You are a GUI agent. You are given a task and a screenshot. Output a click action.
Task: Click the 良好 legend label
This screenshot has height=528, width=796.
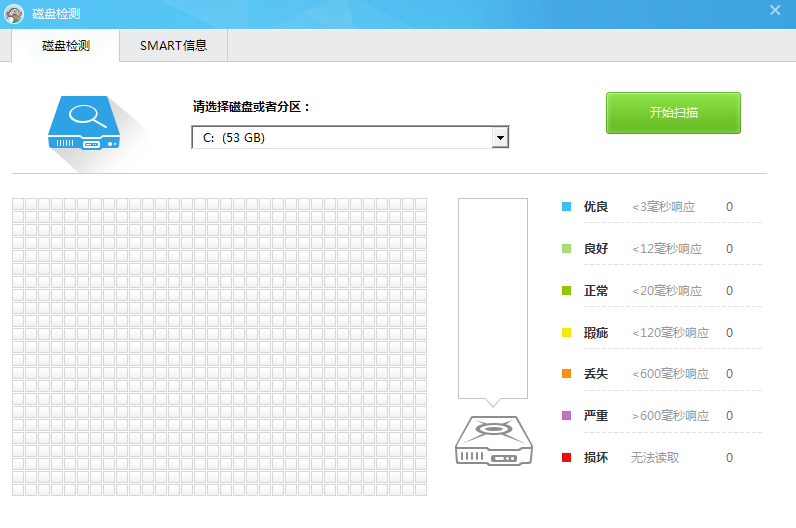tap(596, 249)
